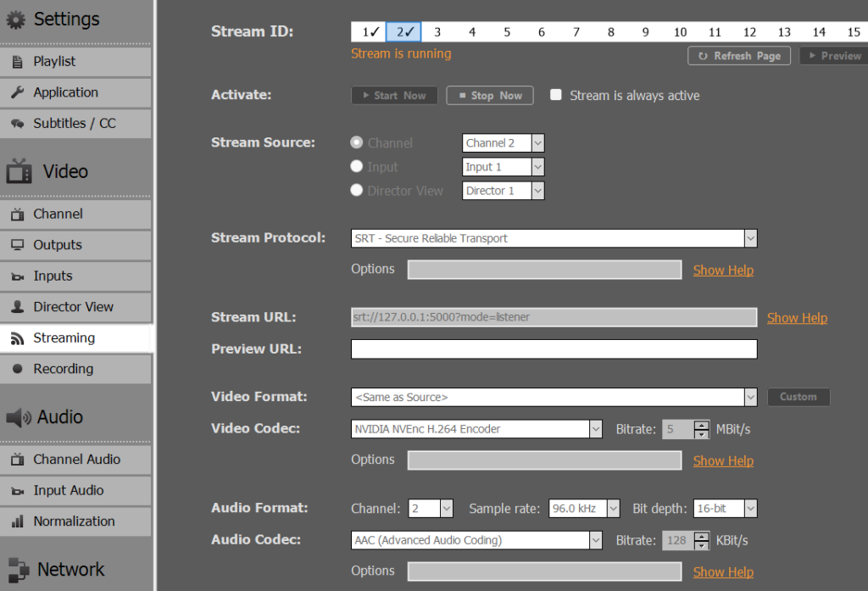The image size is (868, 591).
Task: Select Input as the stream source
Action: coord(356,166)
